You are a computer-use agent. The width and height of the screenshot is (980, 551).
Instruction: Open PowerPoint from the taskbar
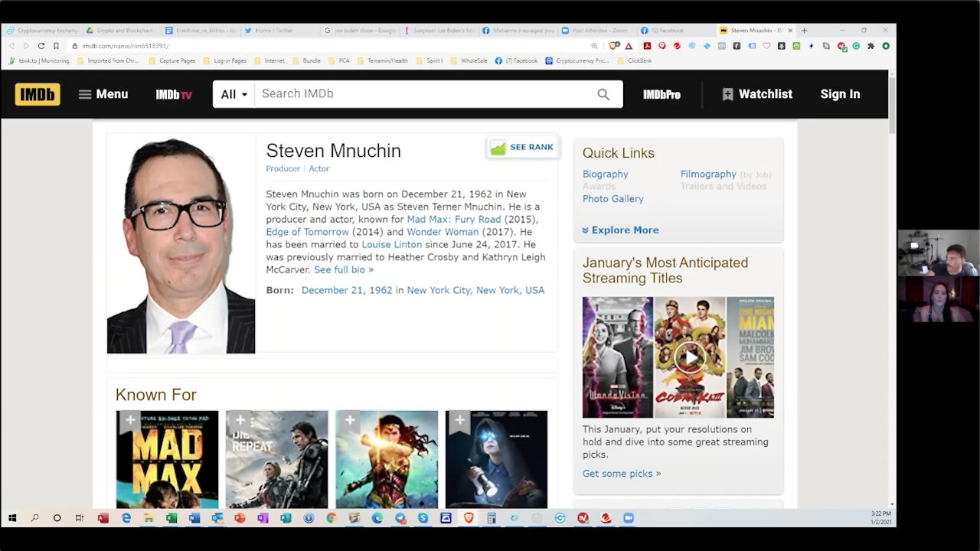240,518
